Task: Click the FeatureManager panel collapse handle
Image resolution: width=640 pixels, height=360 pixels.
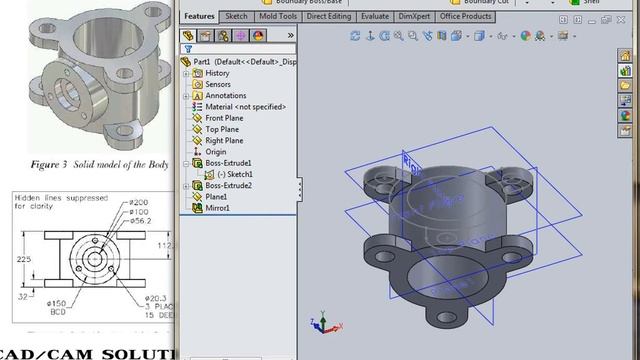Action: (300, 189)
